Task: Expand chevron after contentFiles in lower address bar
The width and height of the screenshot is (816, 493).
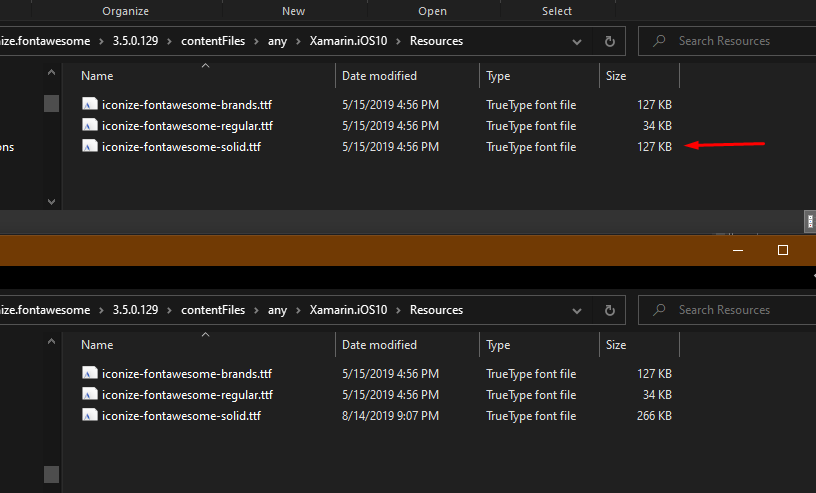Action: 256,311
